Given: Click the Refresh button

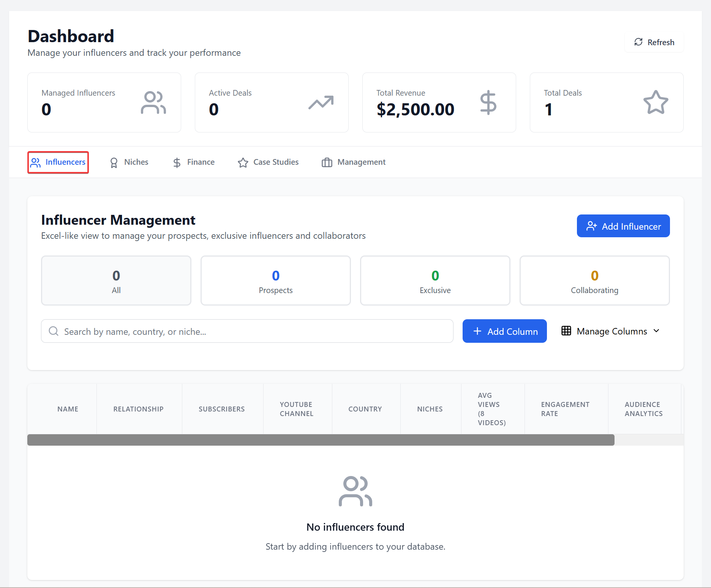Looking at the screenshot, I should coord(654,42).
